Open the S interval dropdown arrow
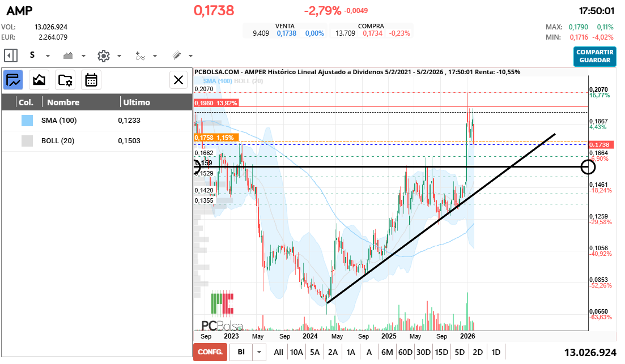 pyautogui.click(x=48, y=56)
